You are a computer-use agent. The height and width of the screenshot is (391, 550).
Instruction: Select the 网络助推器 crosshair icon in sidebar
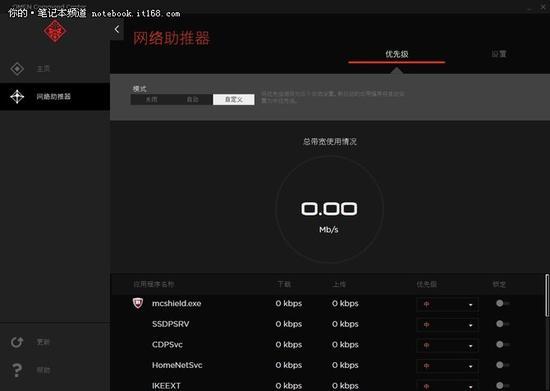[x=17, y=96]
